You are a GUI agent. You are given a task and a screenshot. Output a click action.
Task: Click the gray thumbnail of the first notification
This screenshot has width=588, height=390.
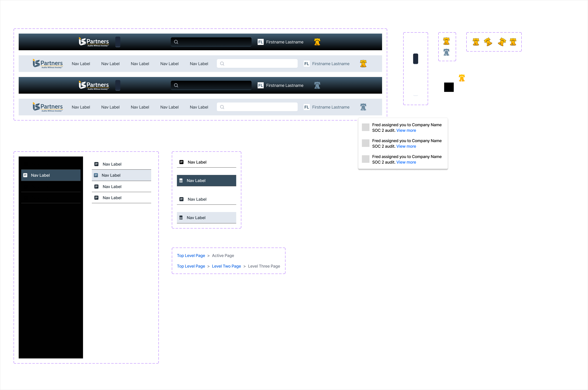pyautogui.click(x=366, y=127)
